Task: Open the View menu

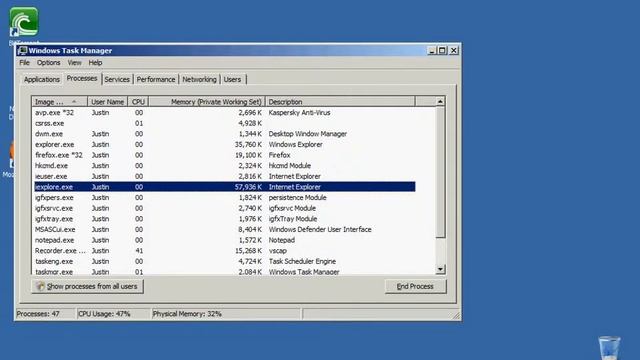Action: 74,63
